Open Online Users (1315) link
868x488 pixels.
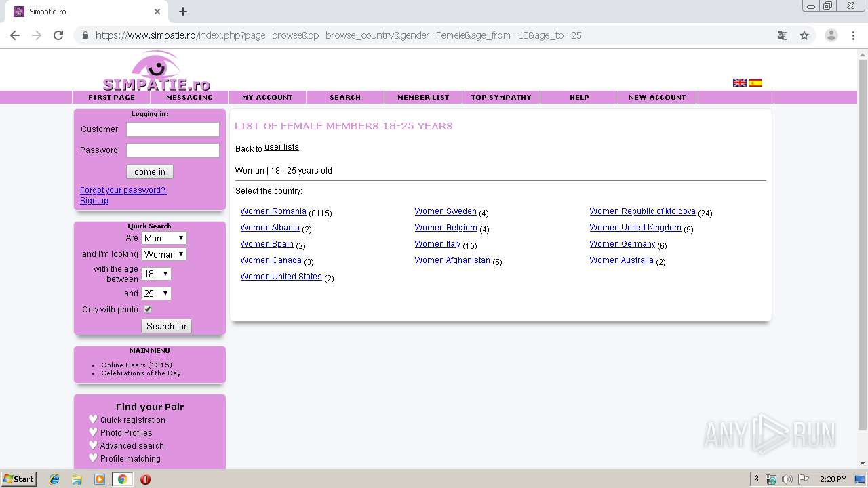(x=136, y=365)
